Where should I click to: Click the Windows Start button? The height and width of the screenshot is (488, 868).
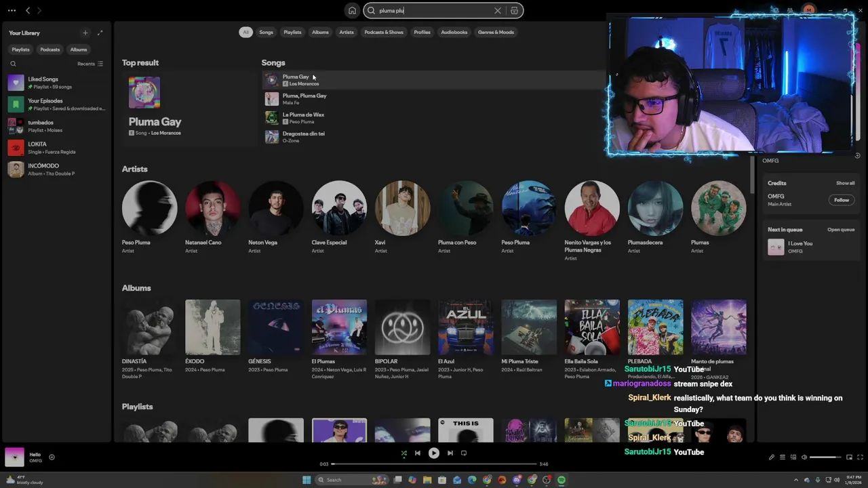(307, 480)
